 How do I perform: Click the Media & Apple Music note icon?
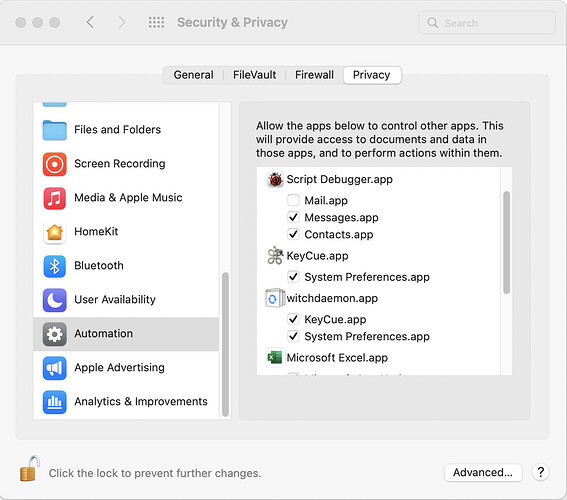[54, 198]
